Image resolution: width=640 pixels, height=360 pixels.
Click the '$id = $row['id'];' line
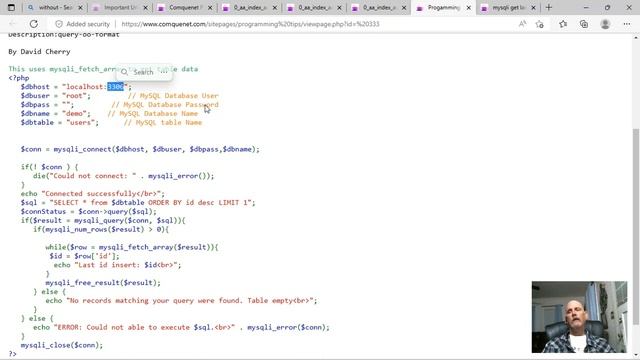tap(84, 256)
